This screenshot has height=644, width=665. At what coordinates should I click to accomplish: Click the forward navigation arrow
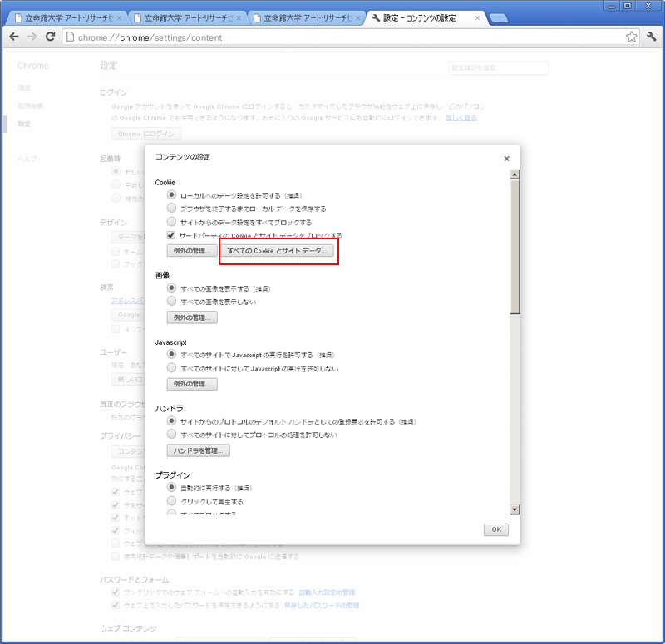(32, 37)
